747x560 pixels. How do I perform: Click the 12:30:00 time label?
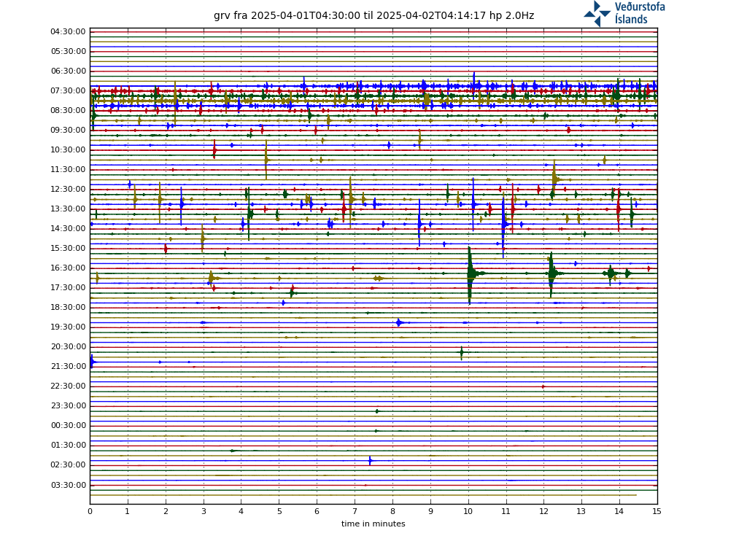coord(68,189)
